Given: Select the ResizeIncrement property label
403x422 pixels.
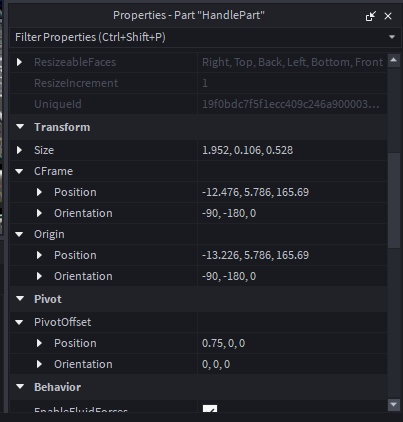Looking at the screenshot, I should [x=76, y=83].
